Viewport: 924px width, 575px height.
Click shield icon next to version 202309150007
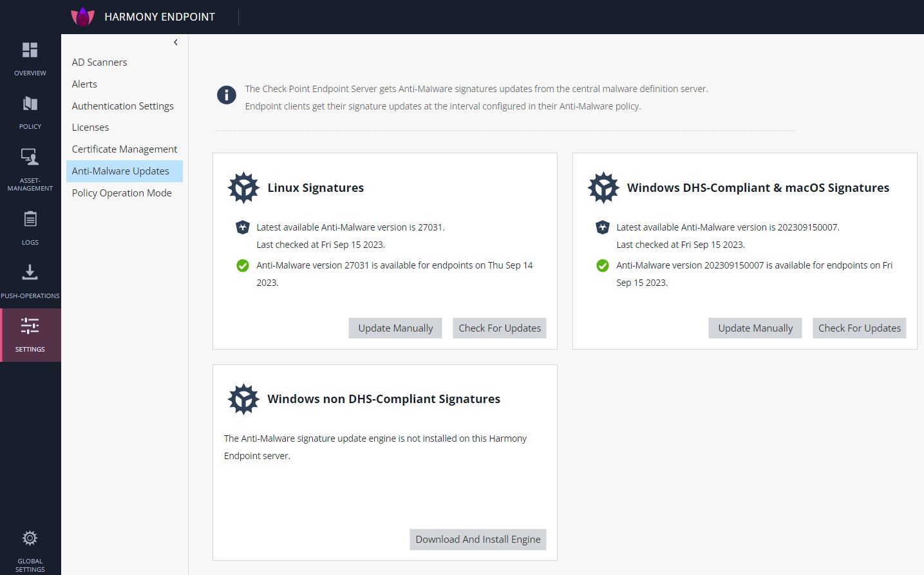click(x=603, y=227)
